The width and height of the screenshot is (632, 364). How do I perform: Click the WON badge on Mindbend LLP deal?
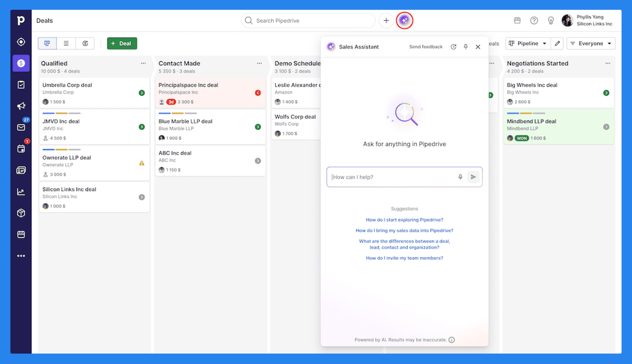click(x=522, y=138)
